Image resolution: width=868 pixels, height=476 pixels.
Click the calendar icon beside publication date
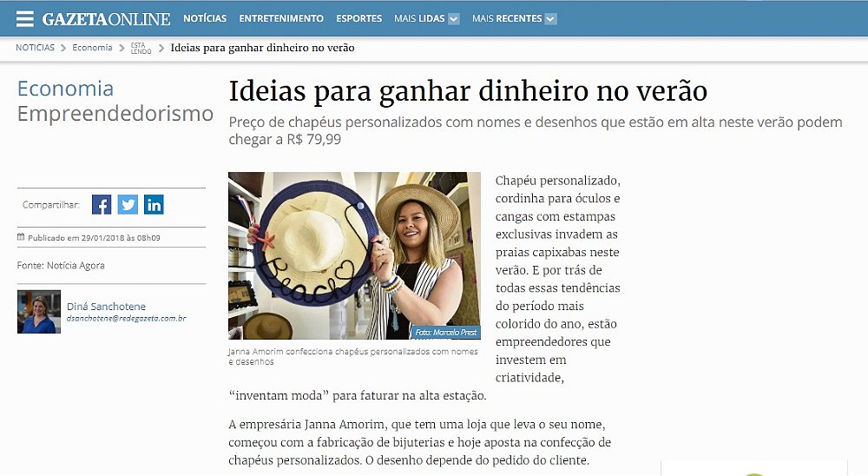tap(21, 237)
